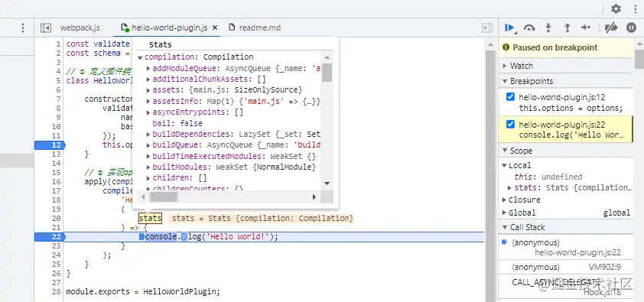Expand stats variable in Scope
This screenshot has height=302, width=644.
click(x=509, y=188)
